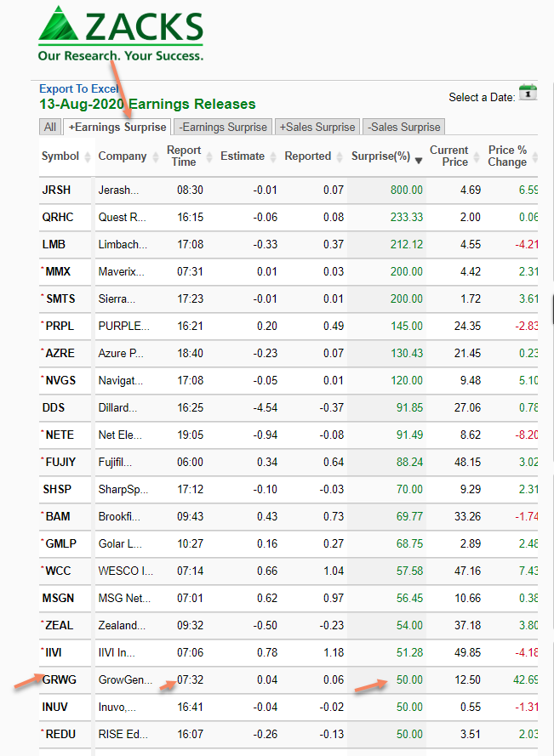Click the Reported column header

pyautogui.click(x=308, y=156)
